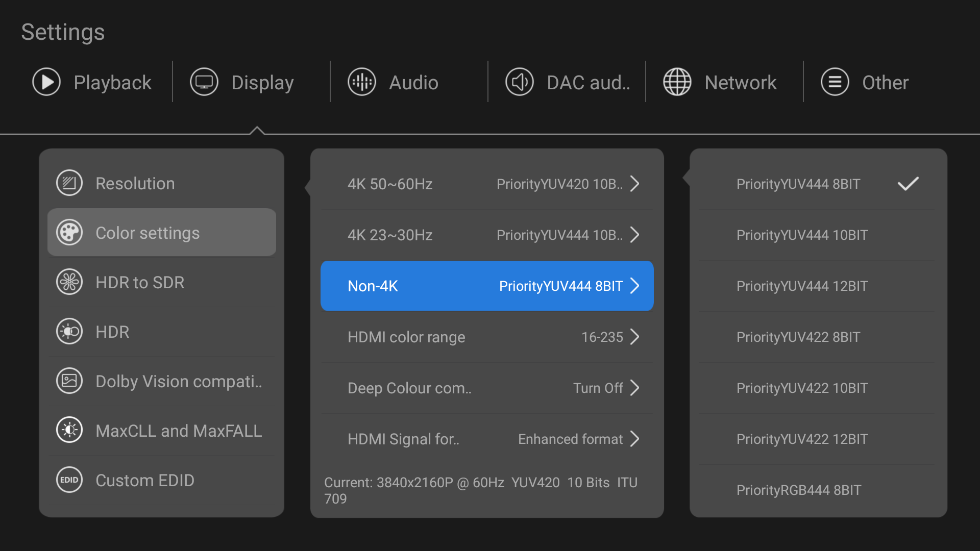This screenshot has height=551, width=980.
Task: Click the Network globe icon
Action: tap(677, 82)
